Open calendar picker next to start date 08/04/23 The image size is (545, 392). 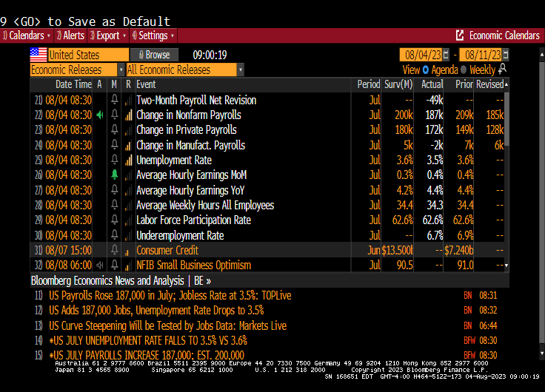point(446,55)
